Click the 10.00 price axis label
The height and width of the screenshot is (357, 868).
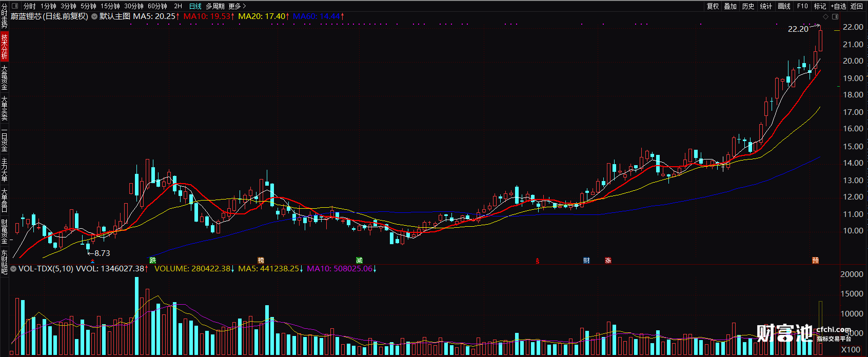click(853, 231)
